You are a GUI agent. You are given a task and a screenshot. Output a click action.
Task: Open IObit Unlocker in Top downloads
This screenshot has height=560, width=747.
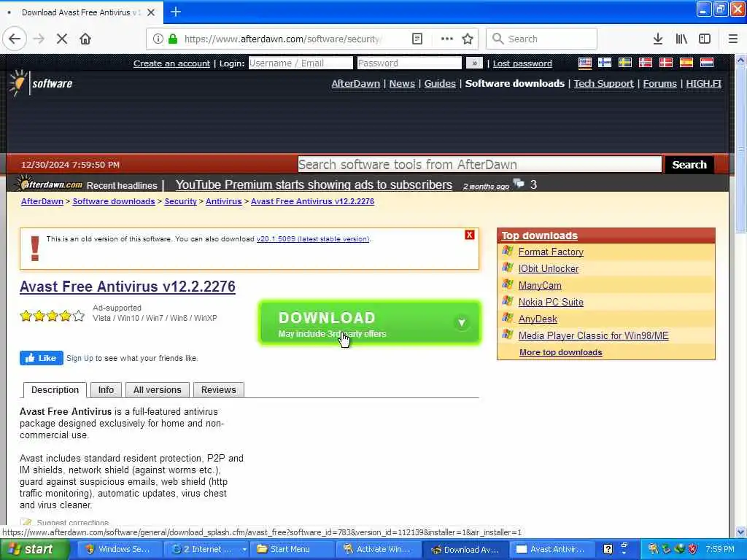tap(549, 268)
